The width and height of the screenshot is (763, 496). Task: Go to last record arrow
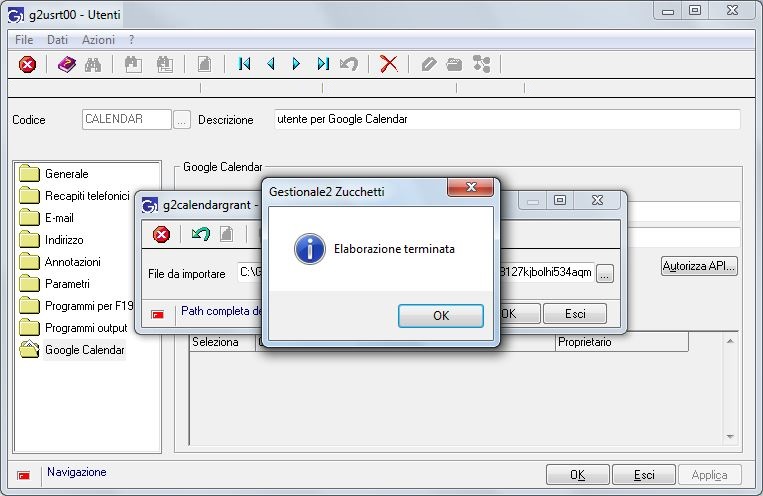[323, 64]
